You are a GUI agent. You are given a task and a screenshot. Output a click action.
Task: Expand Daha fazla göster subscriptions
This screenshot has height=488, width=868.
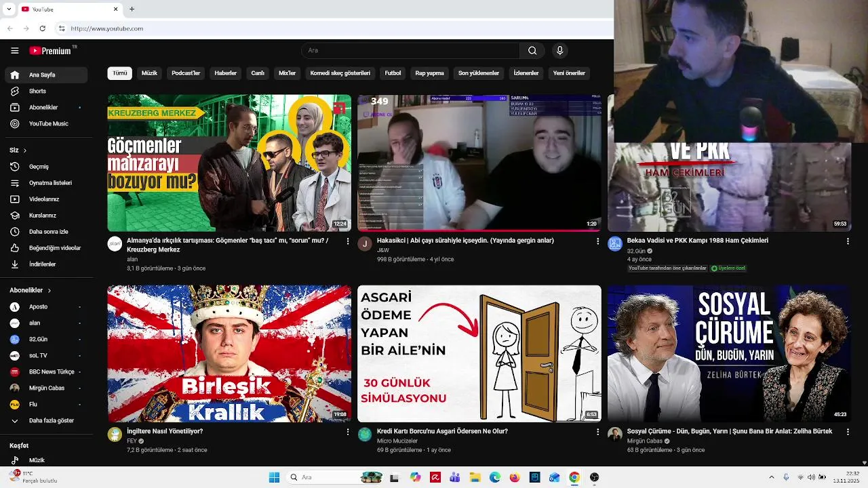click(x=46, y=420)
